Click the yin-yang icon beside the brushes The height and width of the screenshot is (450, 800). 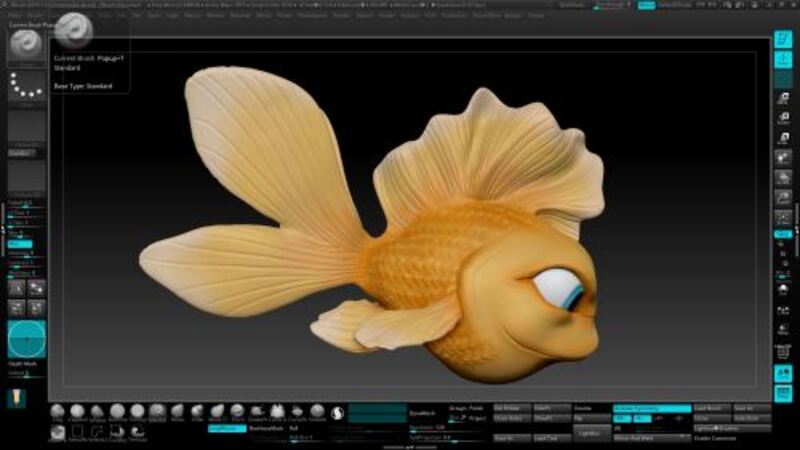click(x=337, y=413)
